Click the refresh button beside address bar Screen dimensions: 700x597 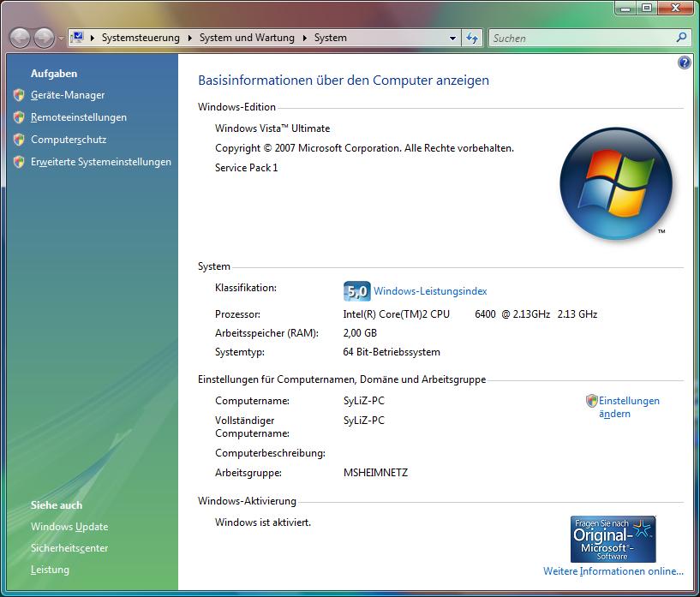click(x=472, y=39)
